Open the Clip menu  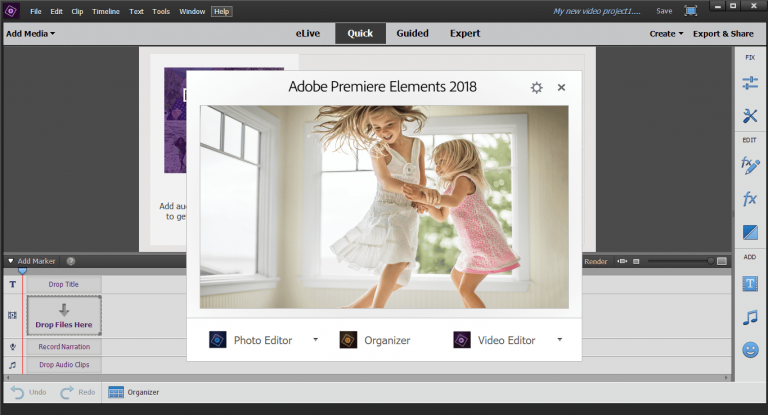click(77, 11)
